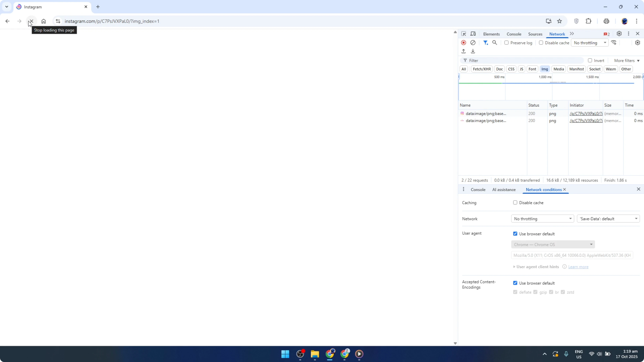The image size is (644, 362).
Task: Stop recording the network log
Action: 464,42
